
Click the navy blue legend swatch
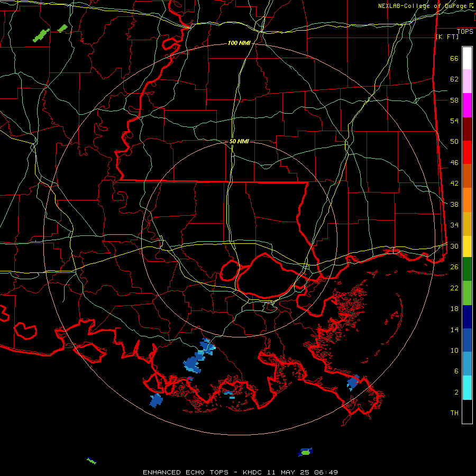(x=467, y=317)
